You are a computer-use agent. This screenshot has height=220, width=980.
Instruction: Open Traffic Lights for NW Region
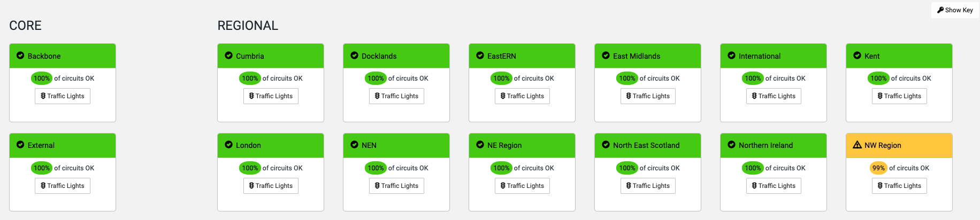pyautogui.click(x=899, y=186)
